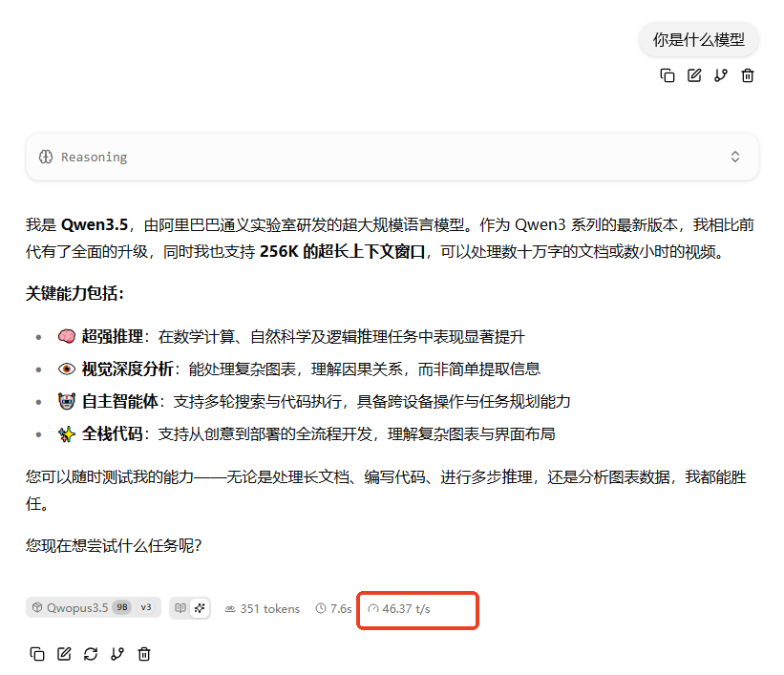
Task: Delete the user message with trash icon
Action: click(748, 75)
